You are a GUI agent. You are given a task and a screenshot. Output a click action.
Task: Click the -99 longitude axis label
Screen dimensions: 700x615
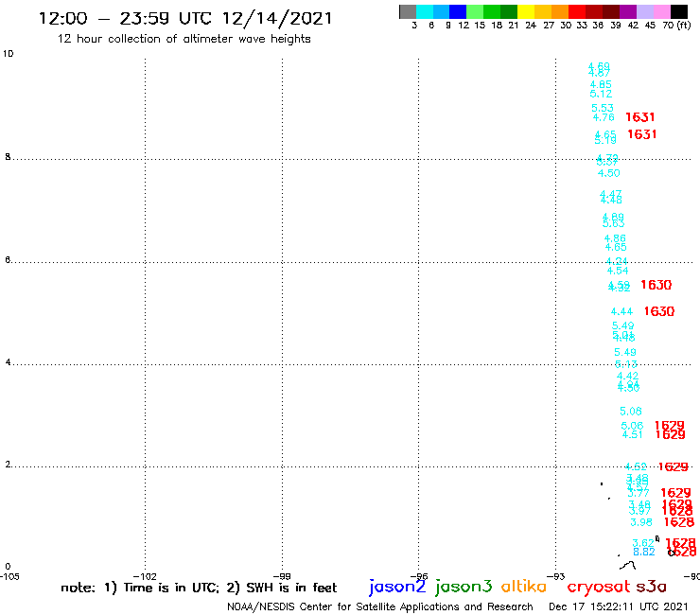[282, 576]
